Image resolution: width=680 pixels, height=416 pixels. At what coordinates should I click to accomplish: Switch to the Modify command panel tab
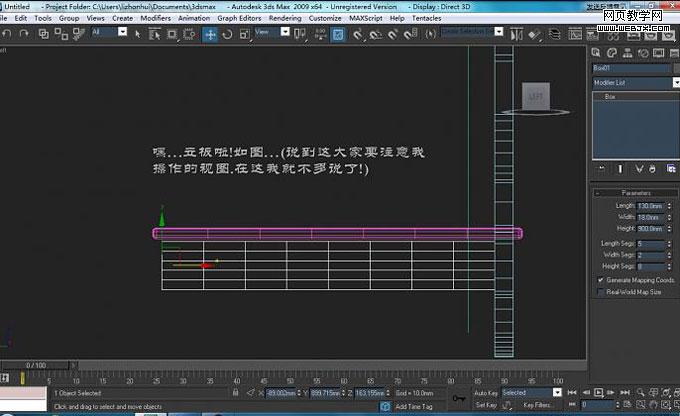pos(612,53)
